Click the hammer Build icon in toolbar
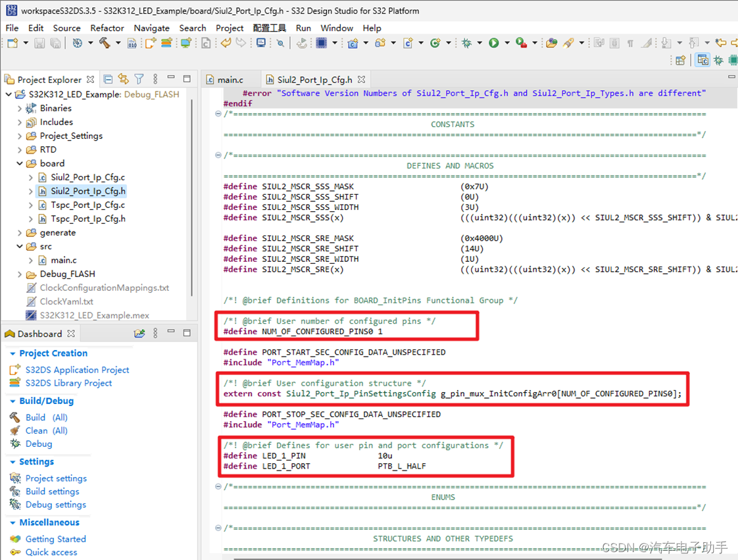This screenshot has width=738, height=560. click(x=105, y=43)
